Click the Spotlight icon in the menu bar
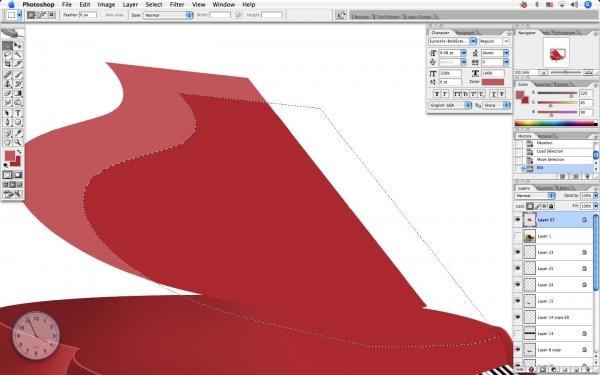Image resolution: width=600 pixels, height=375 pixels. point(588,5)
